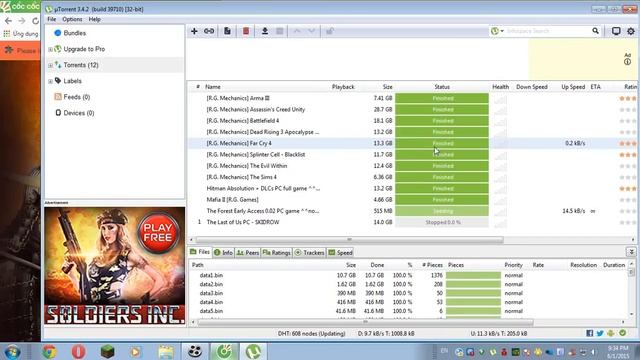Click the Facebook icon in status bar
The width and height of the screenshot is (640, 360).
pos(589,333)
